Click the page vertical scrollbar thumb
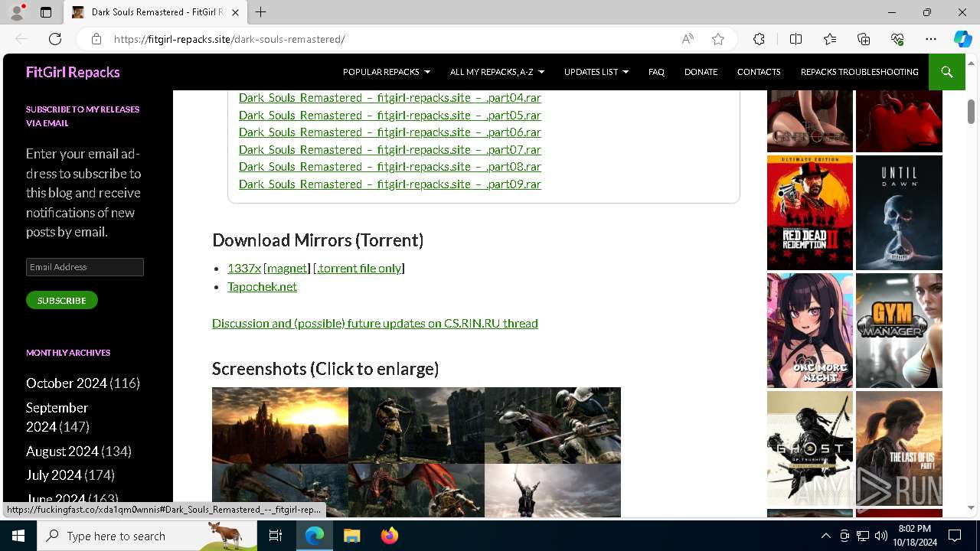 click(971, 112)
